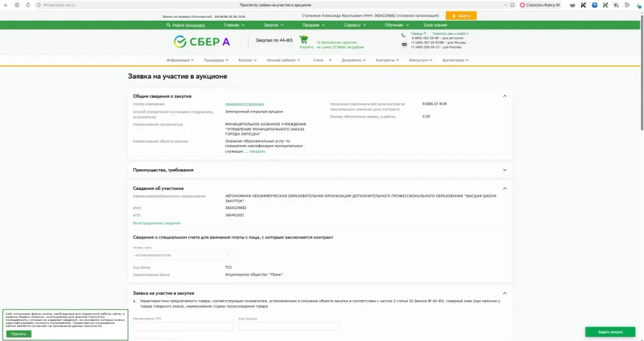This screenshot has width=644, height=341.
Task: Open the Бухгалтерия submenu
Action: click(x=455, y=60)
